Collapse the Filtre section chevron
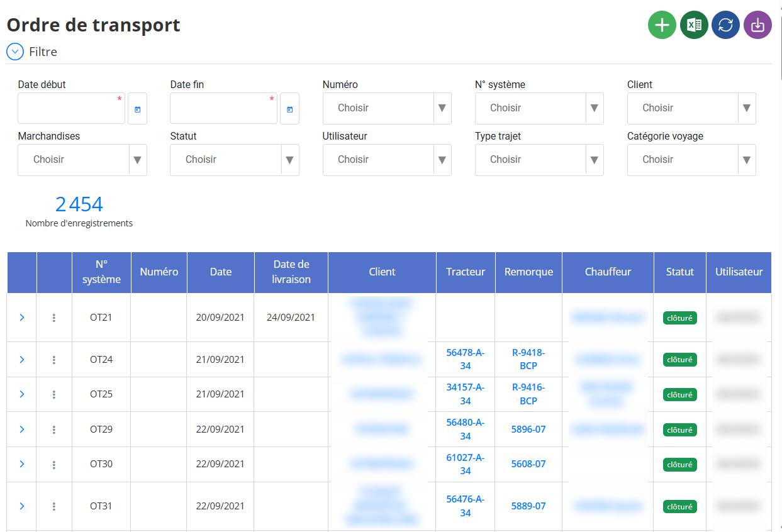The image size is (782, 532). (x=15, y=52)
